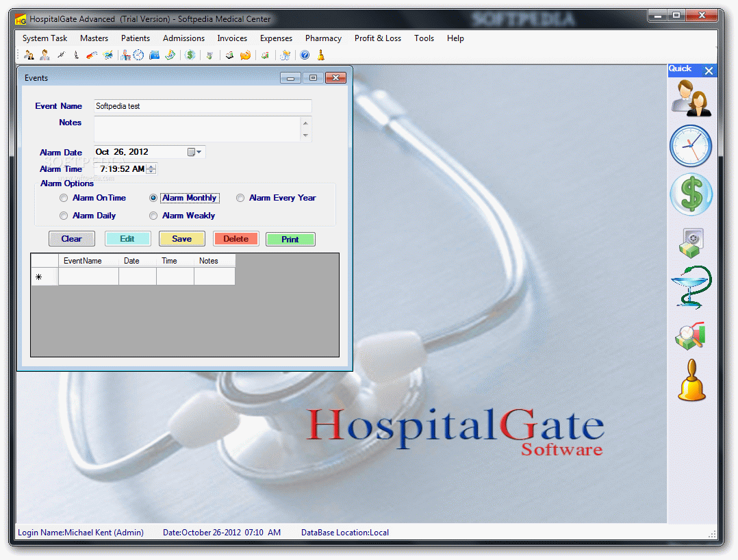
Task: Open the System Task menu
Action: pyautogui.click(x=44, y=38)
